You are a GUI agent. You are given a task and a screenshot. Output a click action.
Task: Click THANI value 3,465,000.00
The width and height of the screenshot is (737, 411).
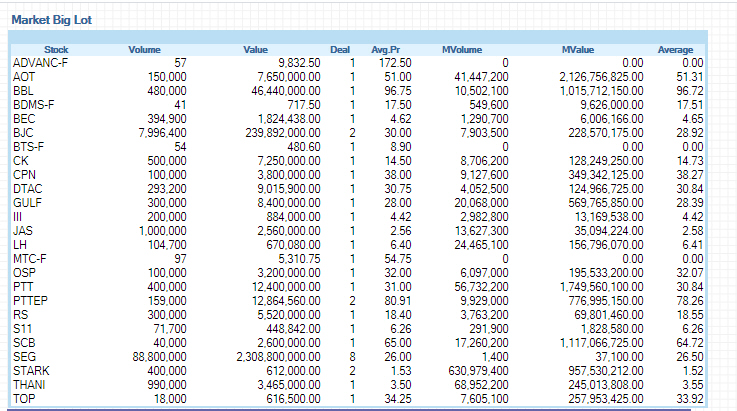click(289, 385)
